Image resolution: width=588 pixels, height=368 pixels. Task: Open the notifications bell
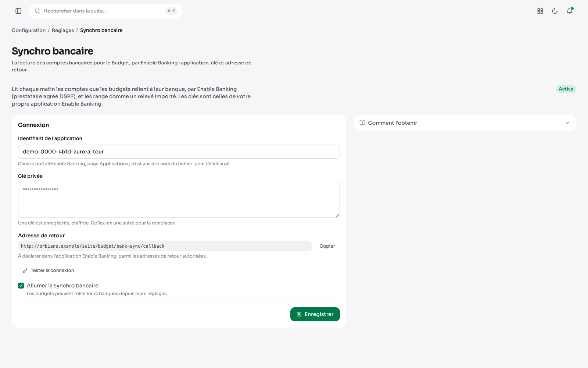pyautogui.click(x=570, y=11)
